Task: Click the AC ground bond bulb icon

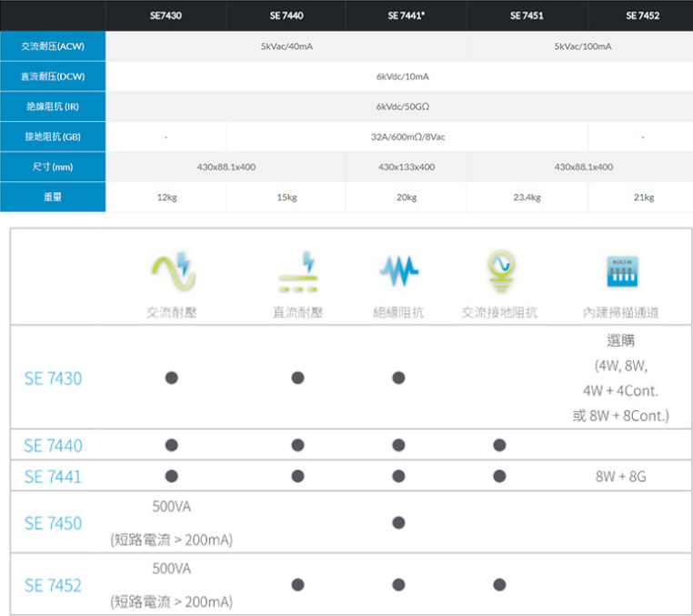Action: [501, 271]
